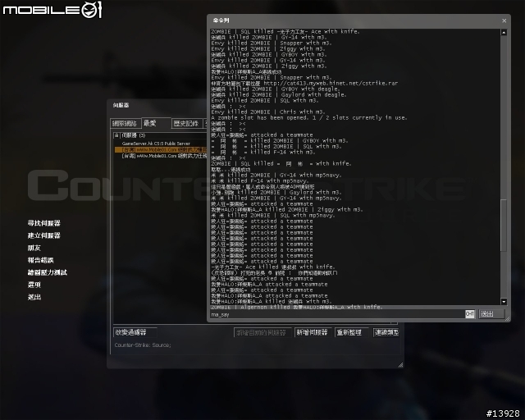Close the console window

[x=504, y=21]
